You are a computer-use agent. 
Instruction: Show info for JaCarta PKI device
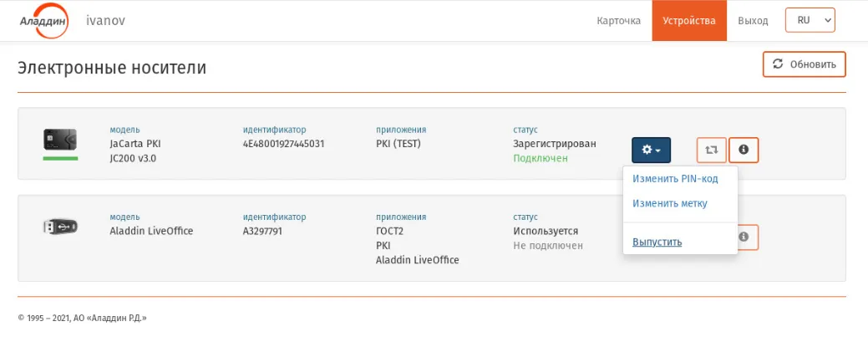coord(744,151)
